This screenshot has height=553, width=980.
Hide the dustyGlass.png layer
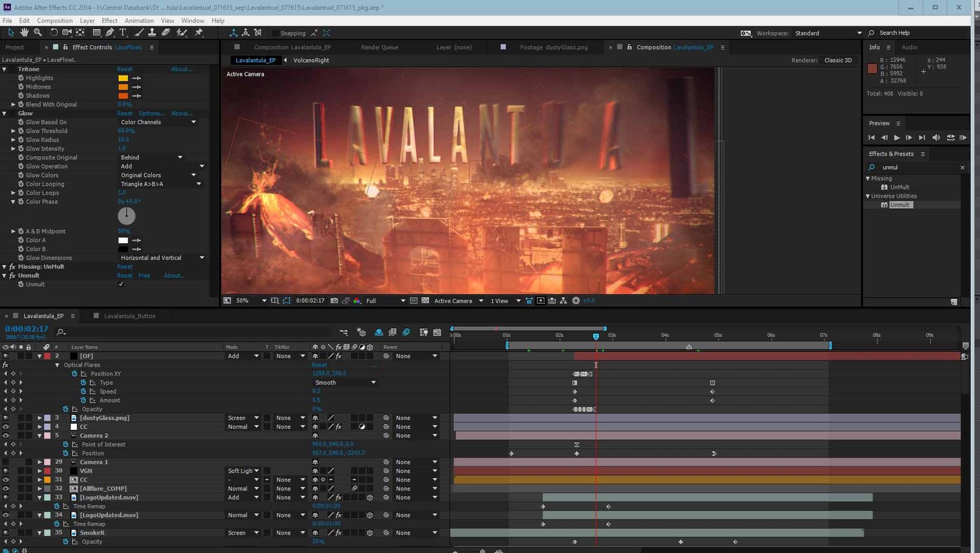click(6, 418)
